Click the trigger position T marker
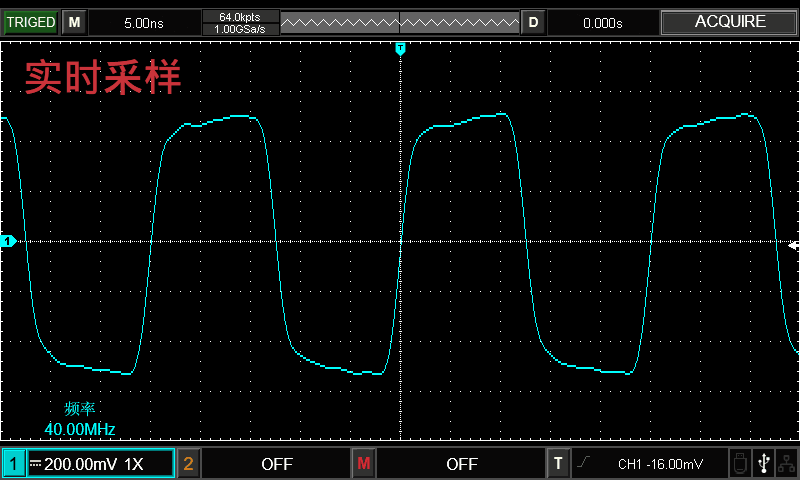Screen dimensions: 800x480 (x=400, y=48)
